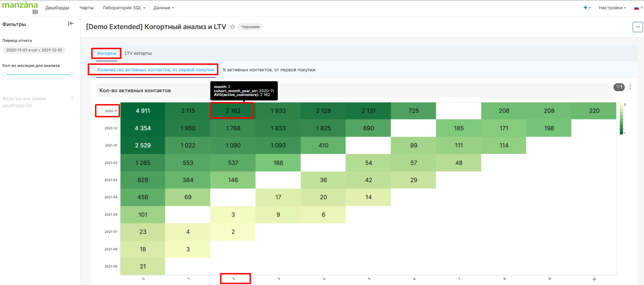Click right handle of months slider
This screenshot has width=644, height=285.
(x=72, y=74)
